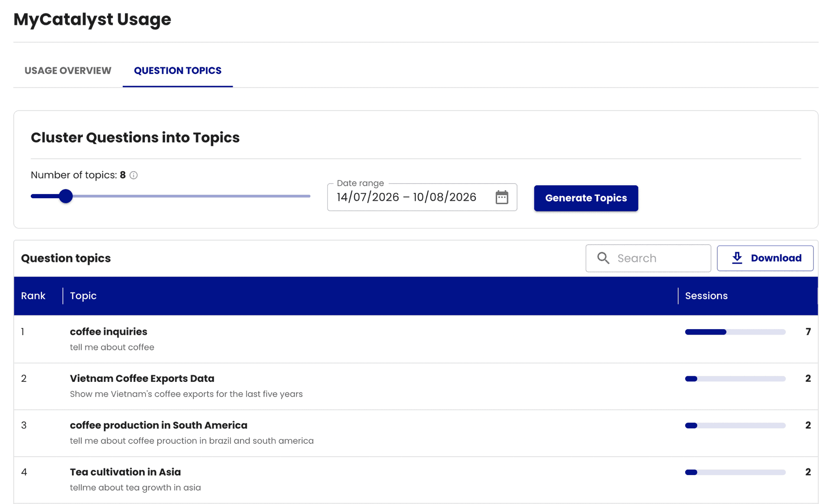Click the Date range input field
The width and height of the screenshot is (832, 504).
tap(422, 197)
